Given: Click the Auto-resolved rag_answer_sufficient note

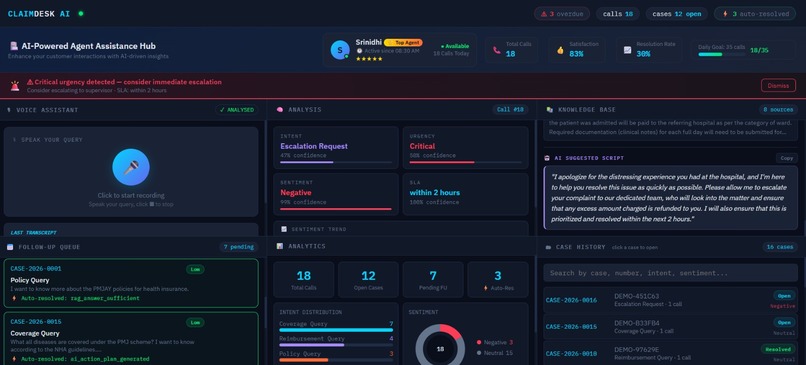Looking at the screenshot, I should coord(75,298).
